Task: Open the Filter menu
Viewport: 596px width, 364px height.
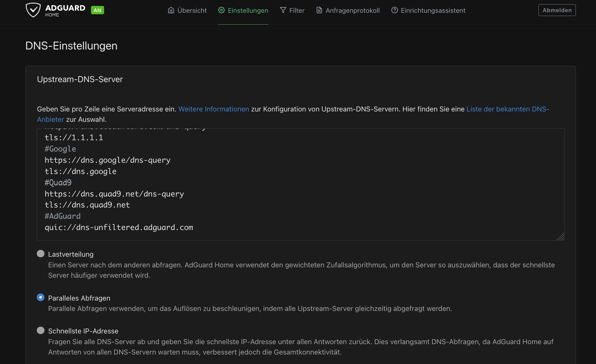Action: 297,10
